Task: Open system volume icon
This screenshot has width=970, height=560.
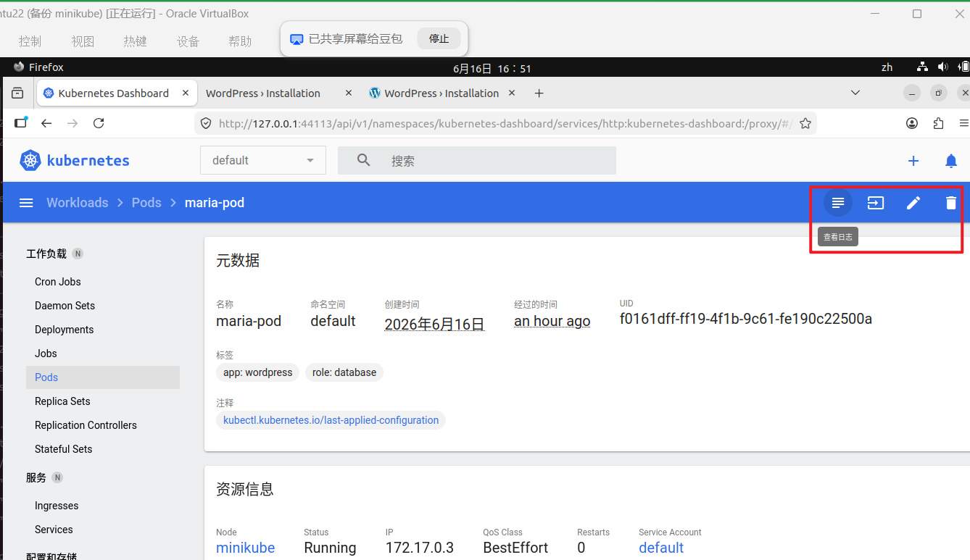Action: click(x=942, y=67)
